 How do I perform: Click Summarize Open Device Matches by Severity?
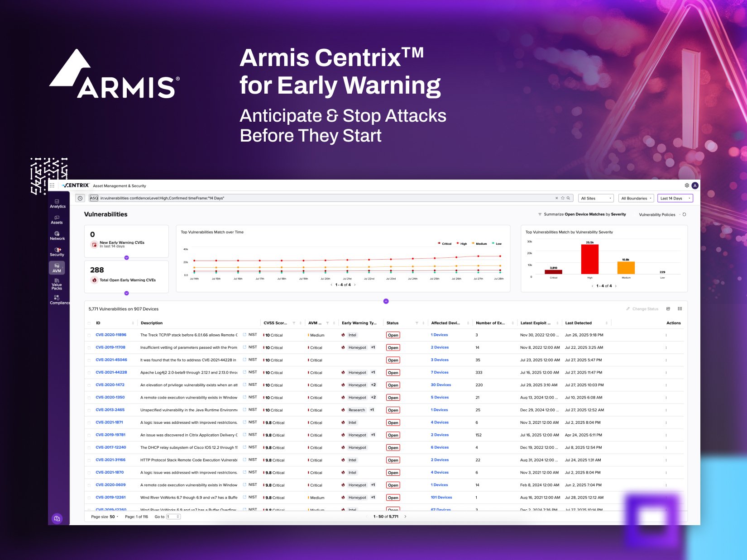582,214
